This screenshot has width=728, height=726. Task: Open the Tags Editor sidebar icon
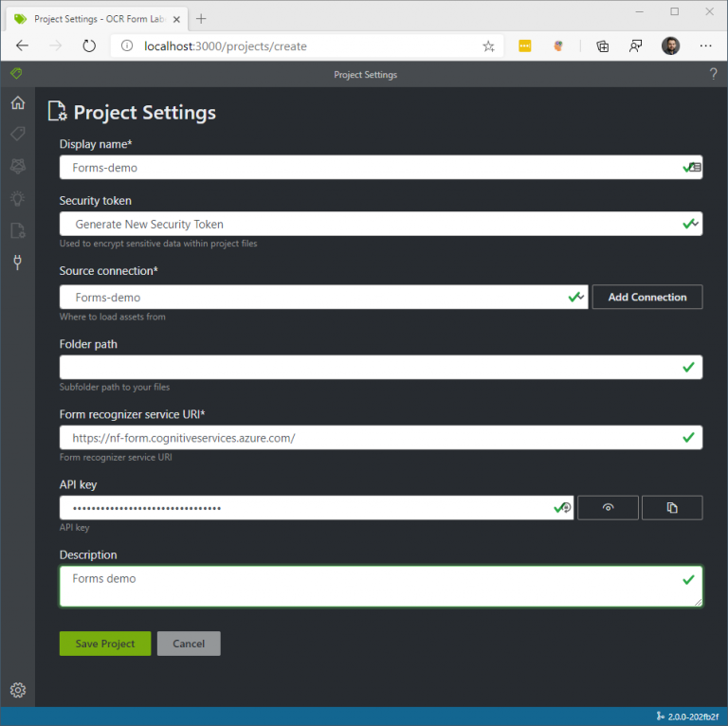click(x=18, y=135)
